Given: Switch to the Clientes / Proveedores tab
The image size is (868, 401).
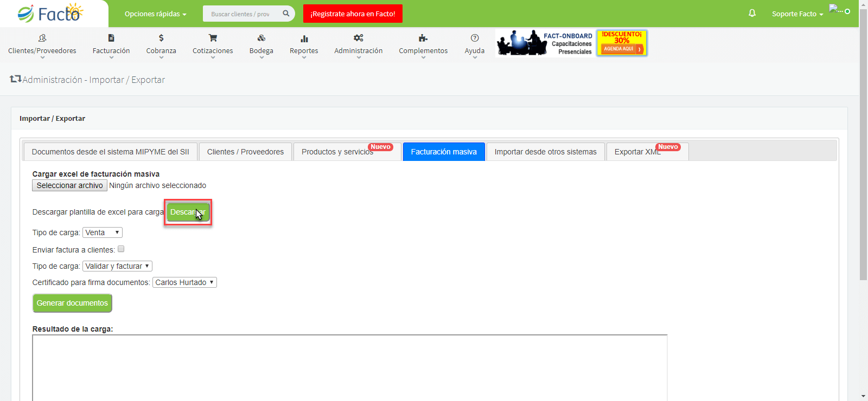Looking at the screenshot, I should coord(245,152).
